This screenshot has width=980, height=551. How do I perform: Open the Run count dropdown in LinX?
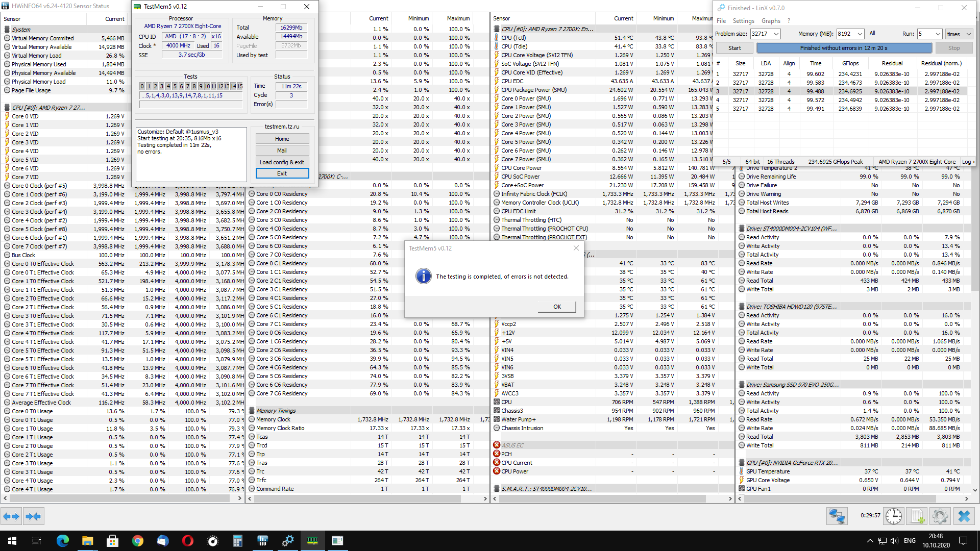(x=938, y=34)
